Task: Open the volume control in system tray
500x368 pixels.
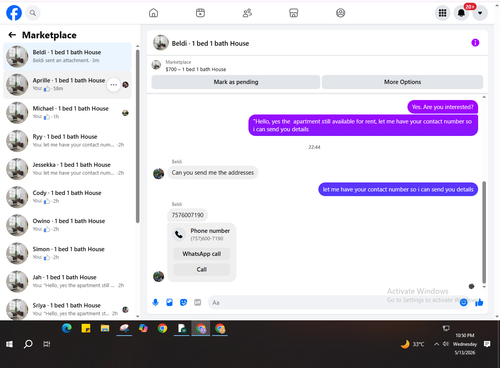Action: pos(446,344)
